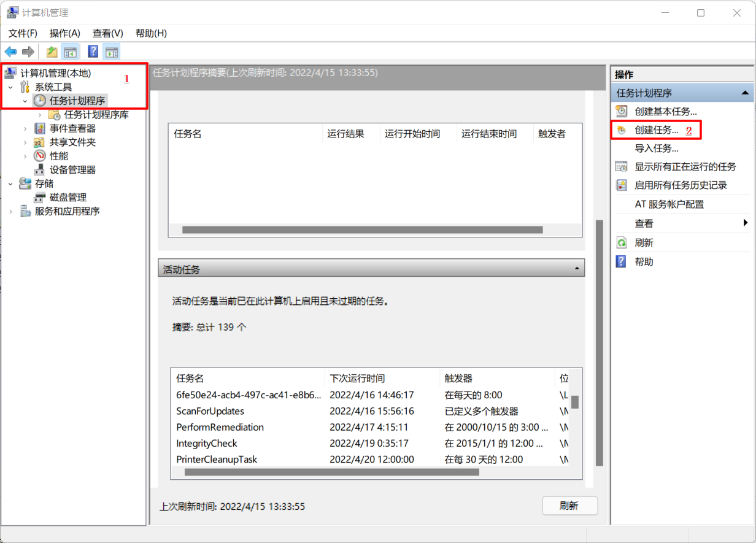Click the Forward arrow toolbar icon
Viewport: 756px width, 543px height.
tap(28, 52)
